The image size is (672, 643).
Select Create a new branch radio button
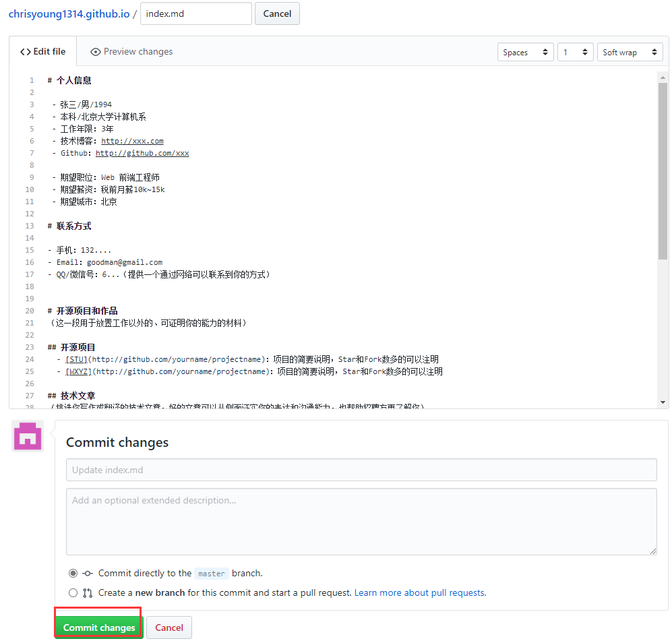click(x=73, y=593)
